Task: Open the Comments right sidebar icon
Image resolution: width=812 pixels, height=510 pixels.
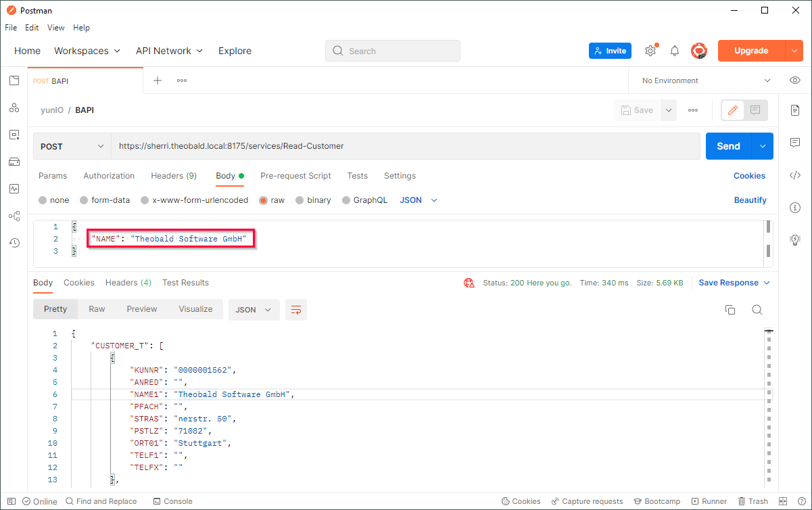Action: 795,143
